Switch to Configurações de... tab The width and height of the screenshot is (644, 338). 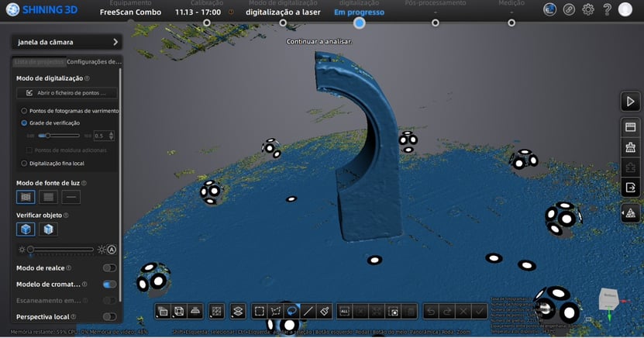pos(93,62)
